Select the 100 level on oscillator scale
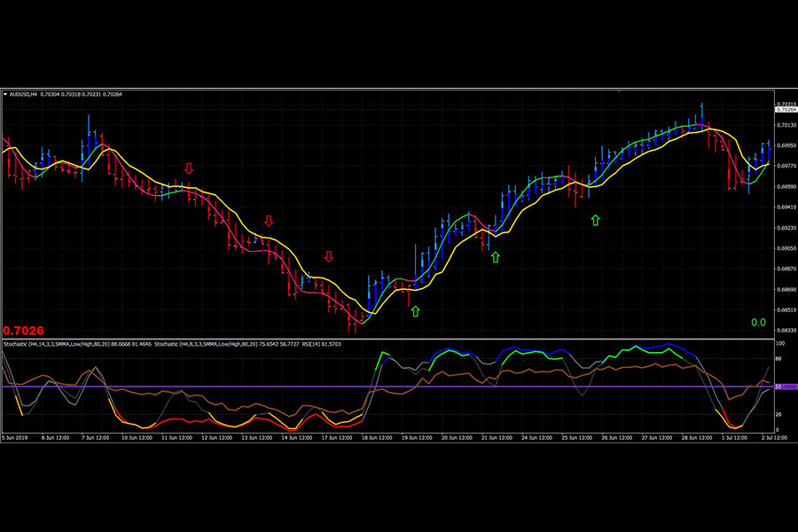The height and width of the screenshot is (532, 798). (x=779, y=344)
